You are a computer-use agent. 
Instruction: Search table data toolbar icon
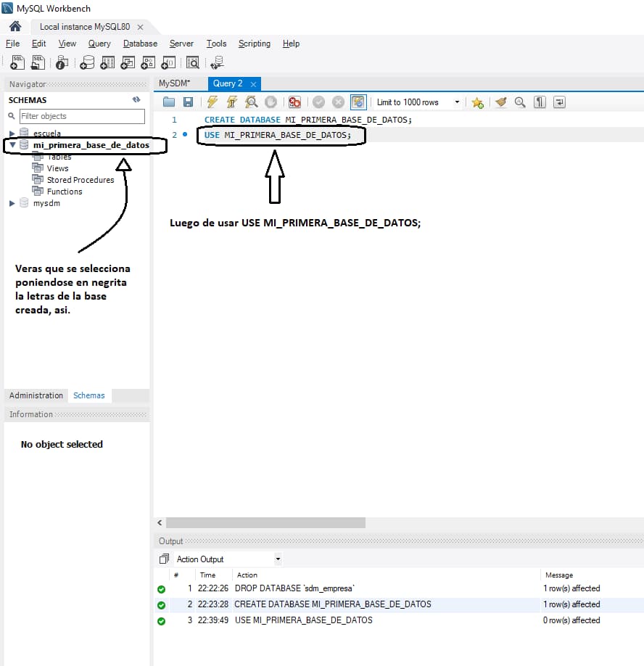click(193, 62)
